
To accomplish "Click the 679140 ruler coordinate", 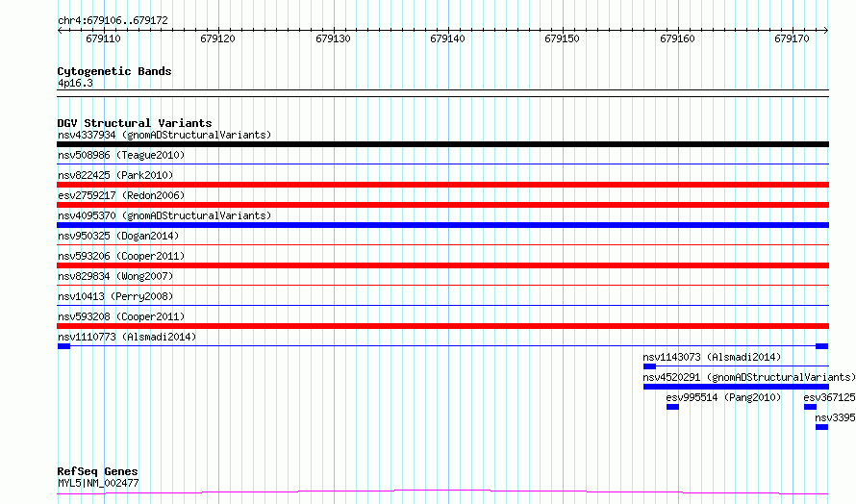I will pyautogui.click(x=447, y=38).
